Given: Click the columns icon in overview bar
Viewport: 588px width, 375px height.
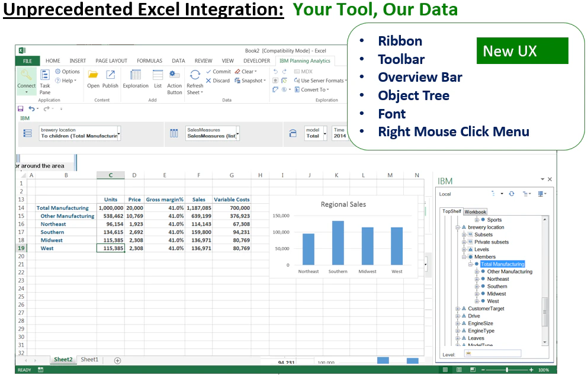Looking at the screenshot, I should click(174, 133).
